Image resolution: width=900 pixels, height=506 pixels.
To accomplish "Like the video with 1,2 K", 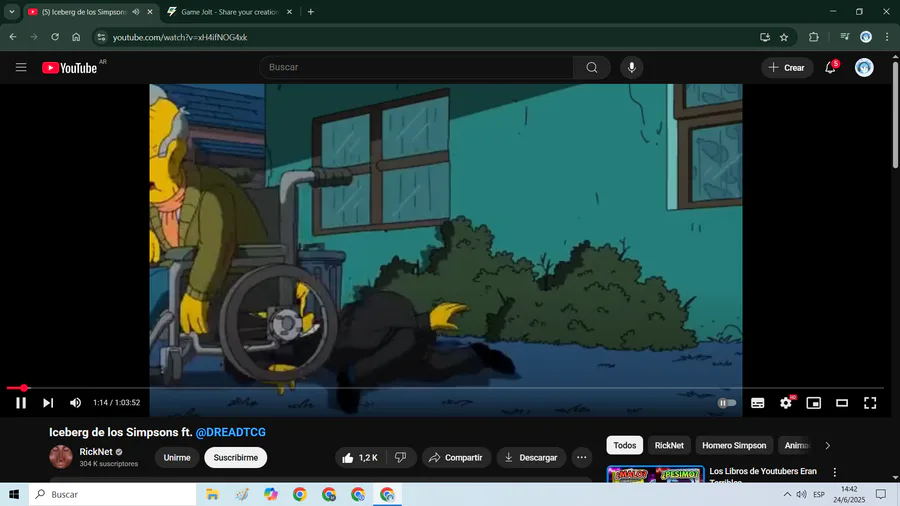I will click(360, 457).
